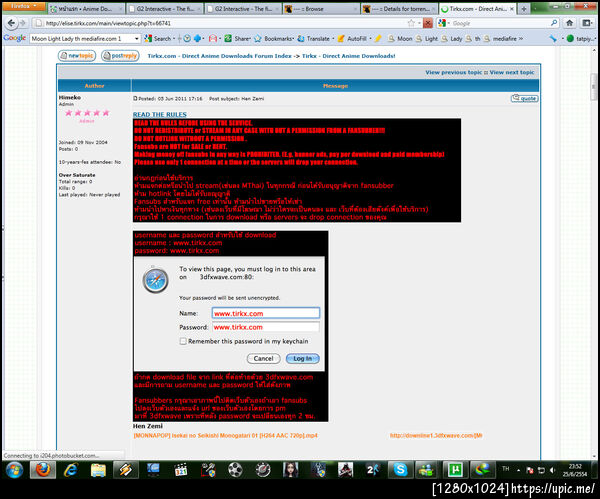
Task: Open Google toolbar search box dropdown arrow
Action: click(x=137, y=39)
